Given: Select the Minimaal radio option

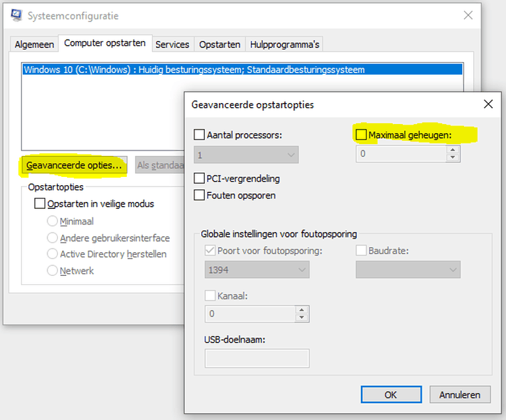Looking at the screenshot, I should 52,221.
